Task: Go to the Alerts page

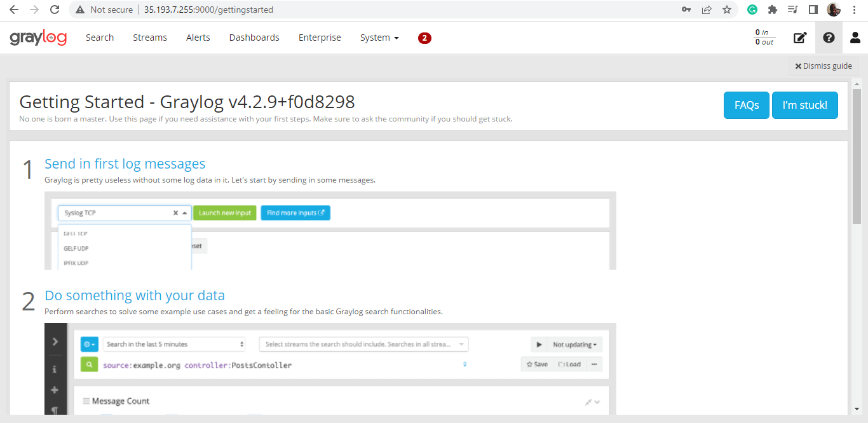Action: (198, 38)
